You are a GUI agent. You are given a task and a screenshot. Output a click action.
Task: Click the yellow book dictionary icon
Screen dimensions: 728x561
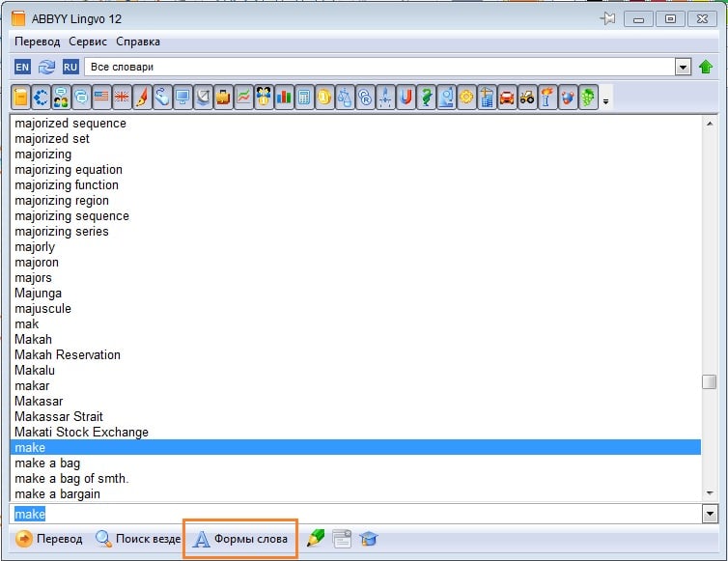pyautogui.click(x=20, y=98)
